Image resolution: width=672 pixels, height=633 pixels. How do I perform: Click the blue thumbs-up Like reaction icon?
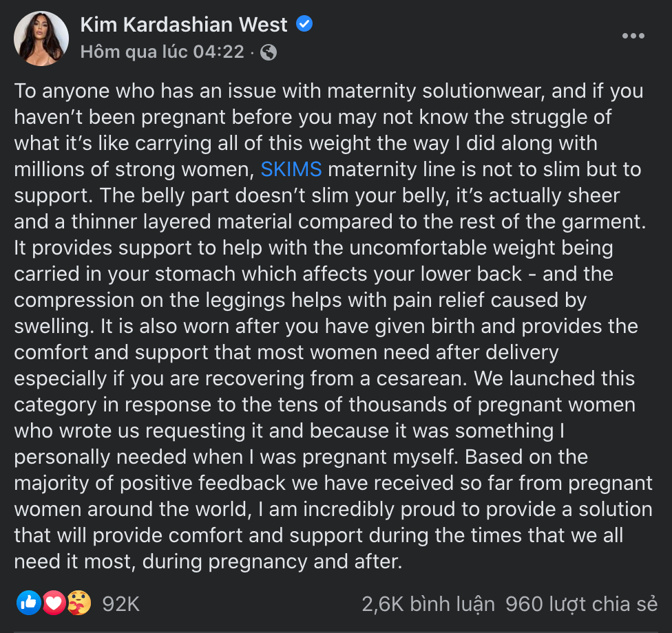[x=29, y=603]
